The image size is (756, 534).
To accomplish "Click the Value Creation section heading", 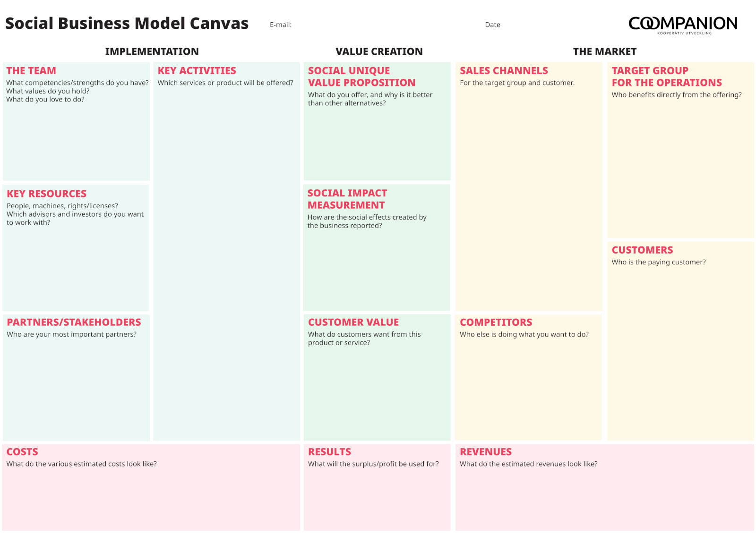I will pyautogui.click(x=379, y=51).
